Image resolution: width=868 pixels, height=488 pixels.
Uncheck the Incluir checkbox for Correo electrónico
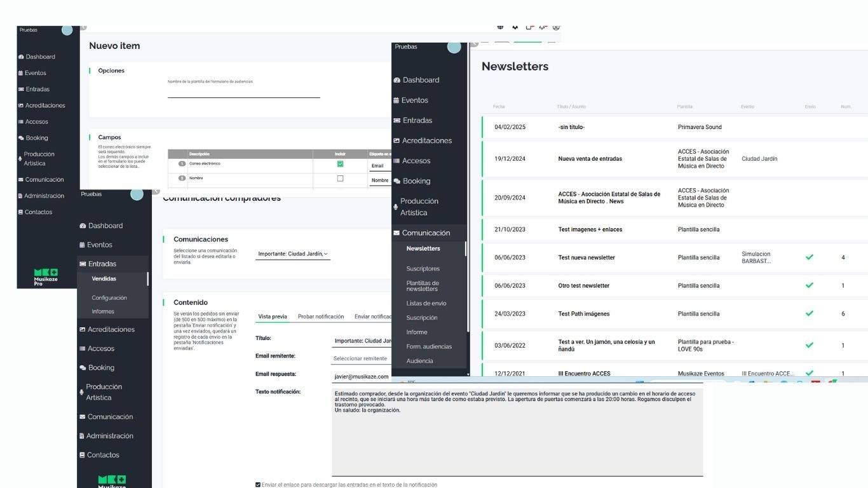point(340,164)
